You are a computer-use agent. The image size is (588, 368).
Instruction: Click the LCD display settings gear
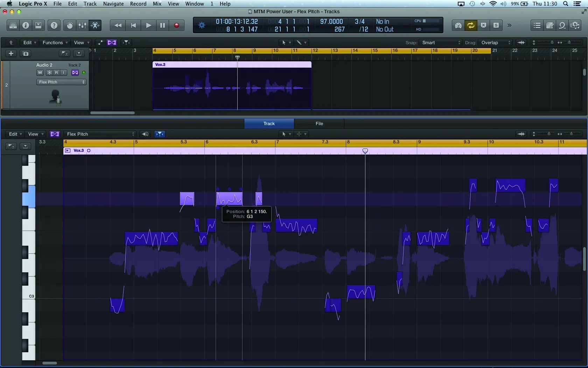coord(202,25)
